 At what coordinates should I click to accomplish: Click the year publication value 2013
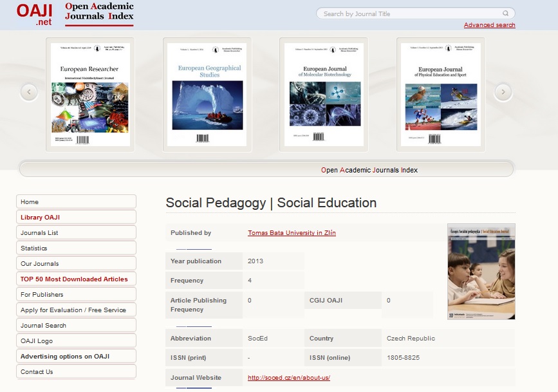click(256, 261)
